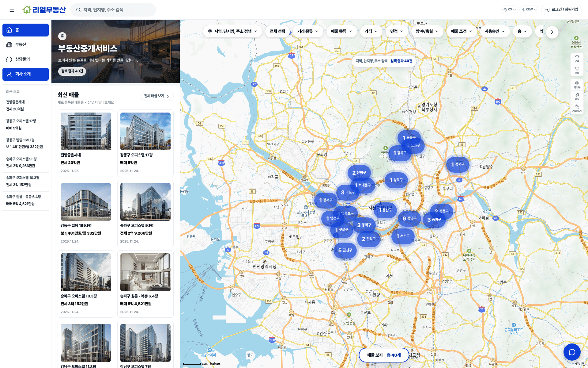
Task: Click the 매물 보기 총 40개 button
Action: [384, 355]
